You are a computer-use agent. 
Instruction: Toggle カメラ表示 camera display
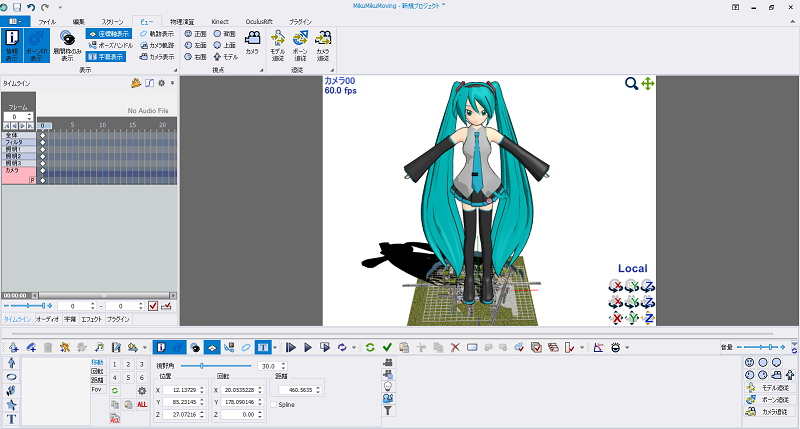coord(157,57)
